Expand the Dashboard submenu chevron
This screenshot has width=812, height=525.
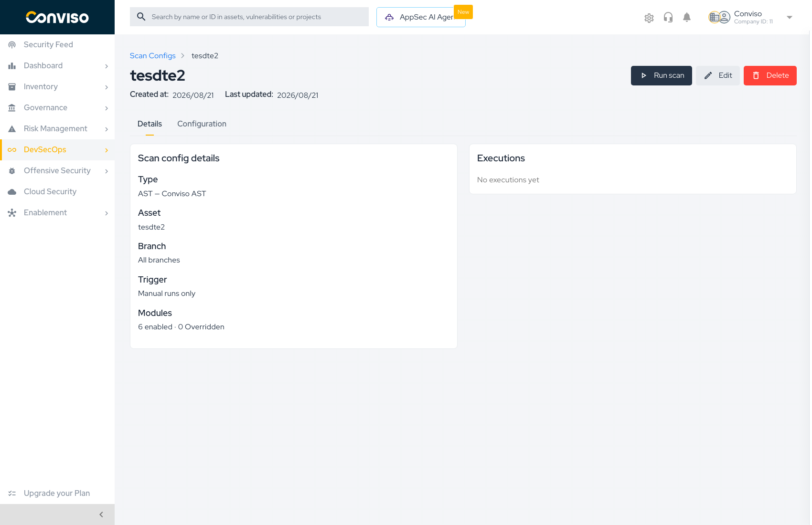click(x=107, y=66)
